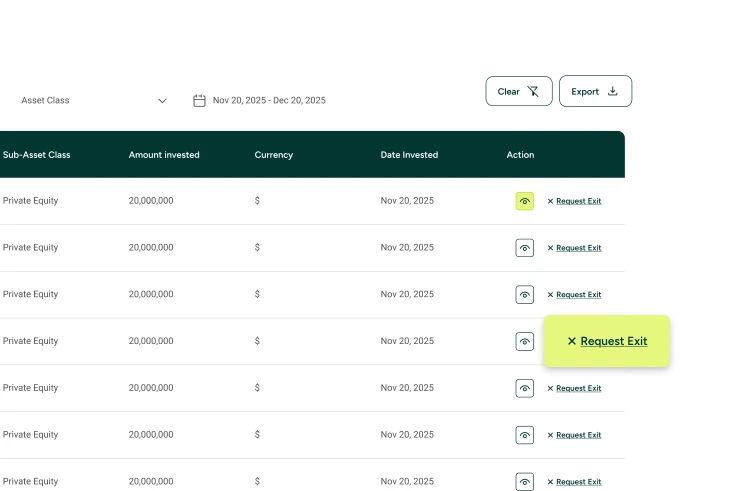Select the Nov 20, 2025 - Dec 20, 2025 date range
The width and height of the screenshot is (752, 491).
point(269,100)
